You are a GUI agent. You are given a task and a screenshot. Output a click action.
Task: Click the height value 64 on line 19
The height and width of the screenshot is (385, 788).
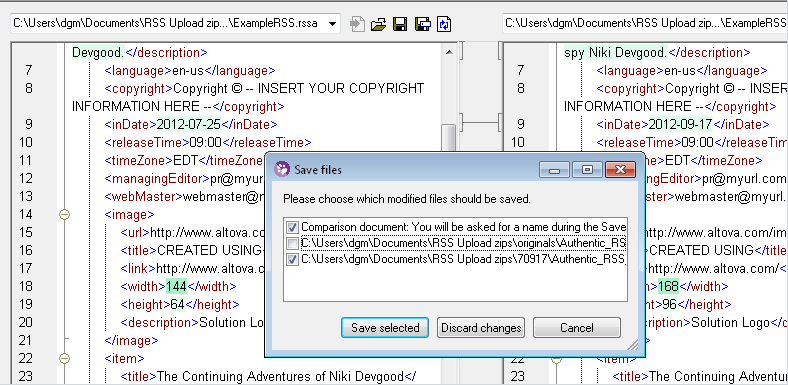[x=178, y=305]
